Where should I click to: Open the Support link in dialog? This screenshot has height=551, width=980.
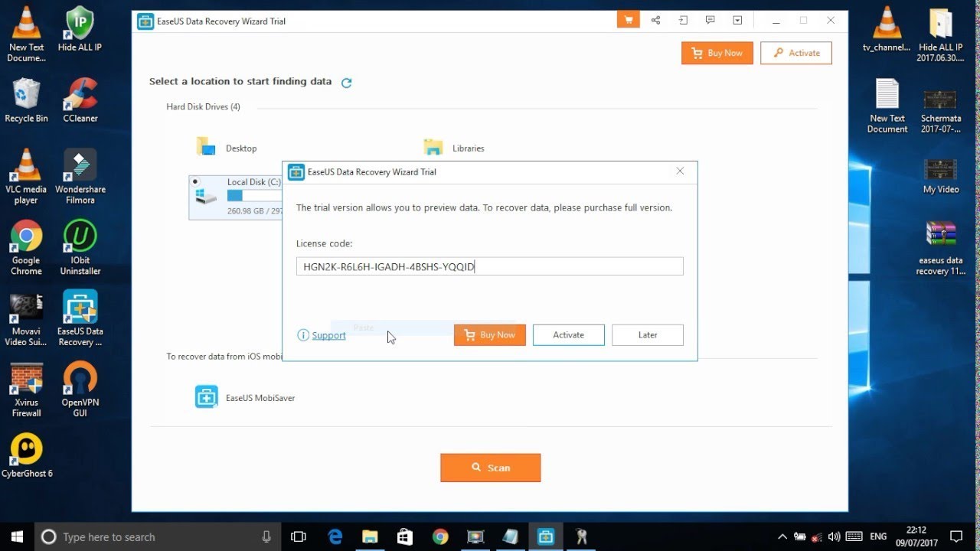pos(328,335)
